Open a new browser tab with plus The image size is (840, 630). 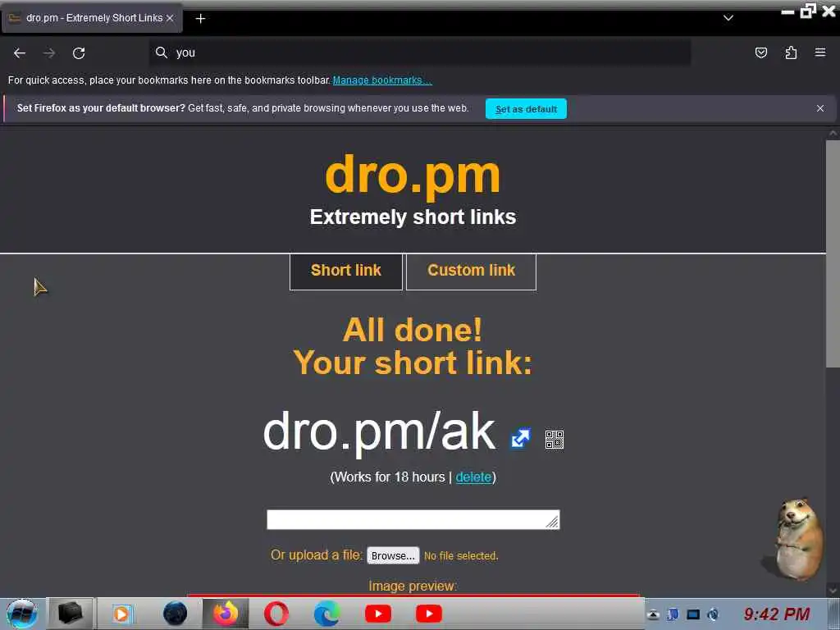point(200,18)
